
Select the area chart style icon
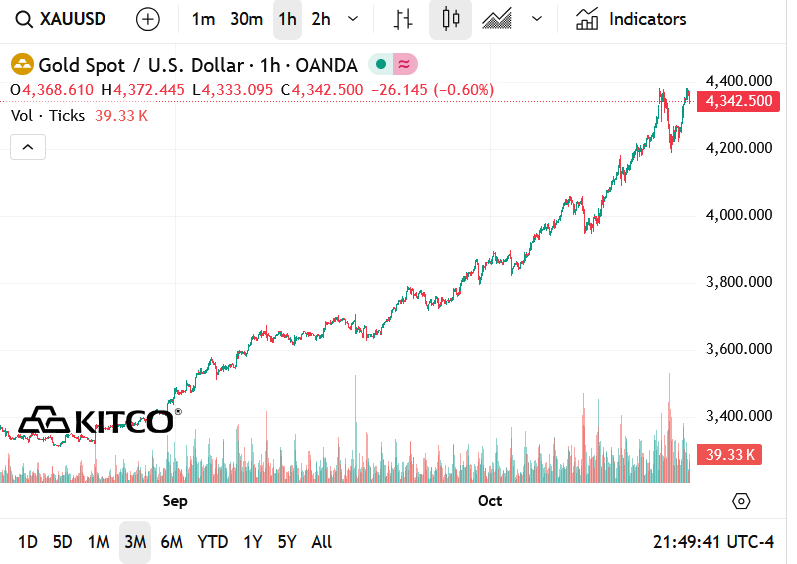497,19
